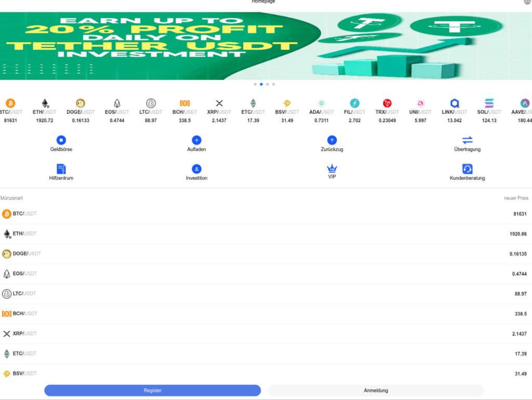The image size is (532, 400).
Task: Click the Bitcoin logo in the BTC/USDT row
Action: click(7, 214)
